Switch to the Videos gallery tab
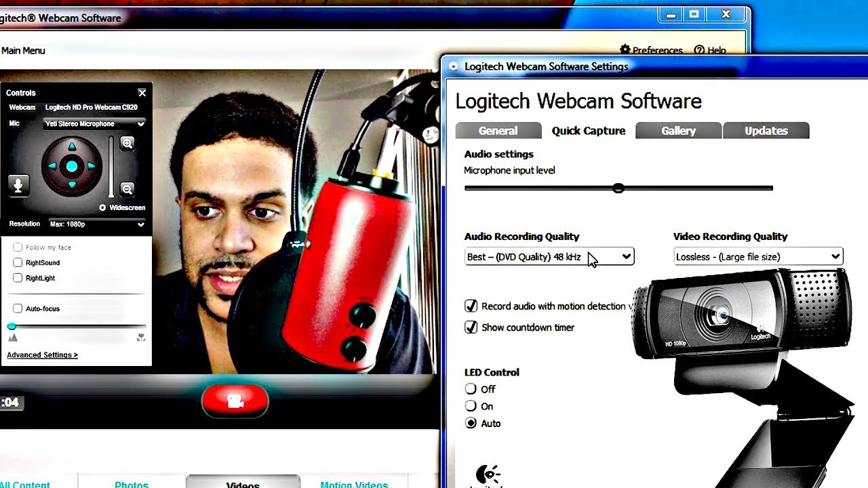 (x=243, y=483)
